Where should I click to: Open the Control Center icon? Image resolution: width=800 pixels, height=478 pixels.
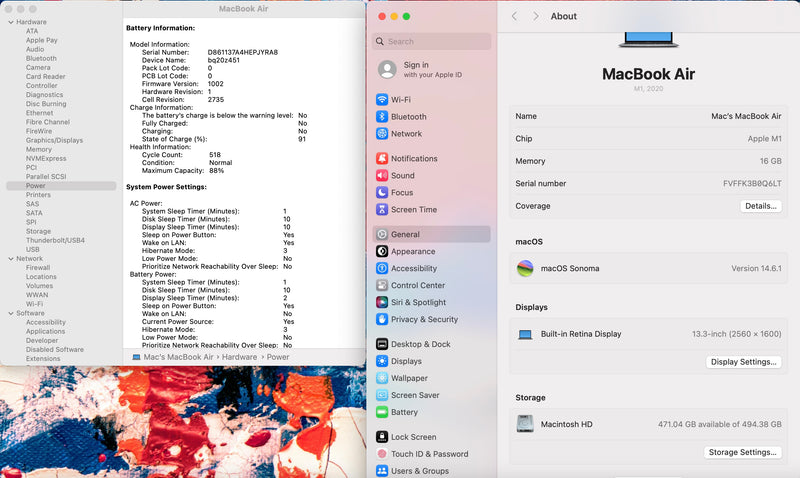click(x=382, y=285)
